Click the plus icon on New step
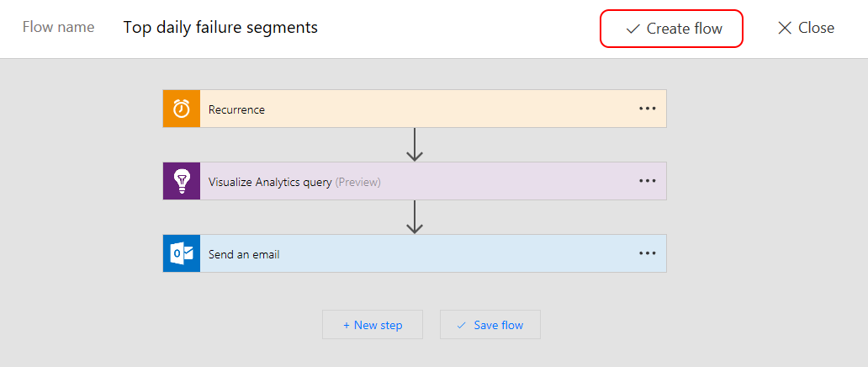This screenshot has width=868, height=367. click(347, 325)
